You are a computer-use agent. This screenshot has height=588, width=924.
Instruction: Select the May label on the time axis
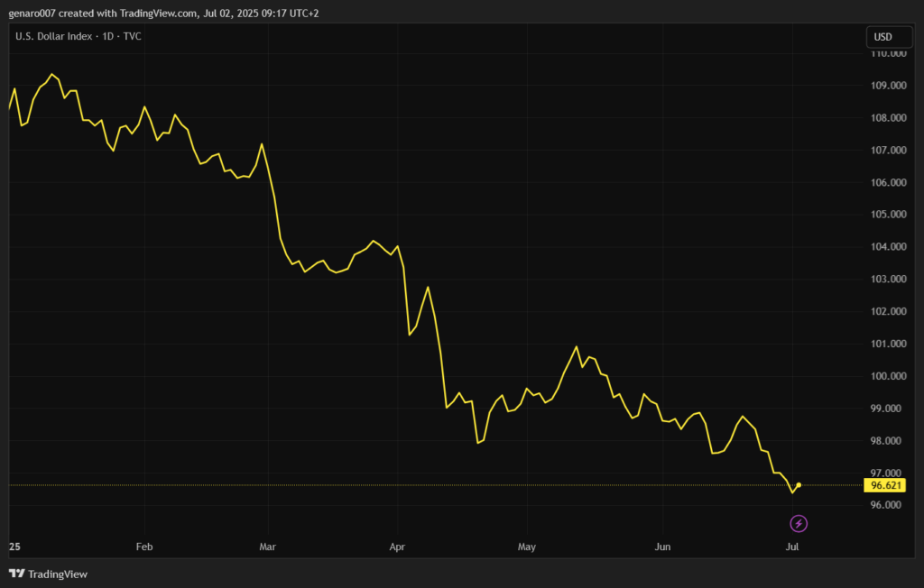tap(527, 547)
